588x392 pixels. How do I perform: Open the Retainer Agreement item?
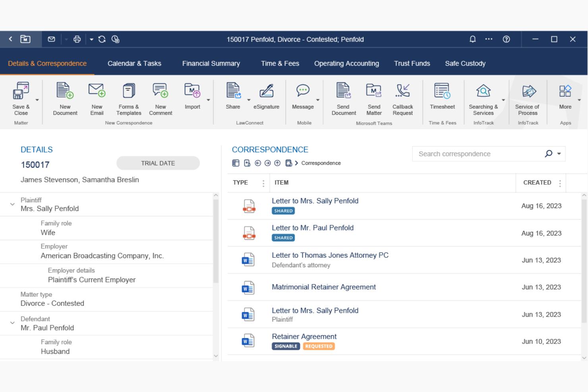point(304,337)
